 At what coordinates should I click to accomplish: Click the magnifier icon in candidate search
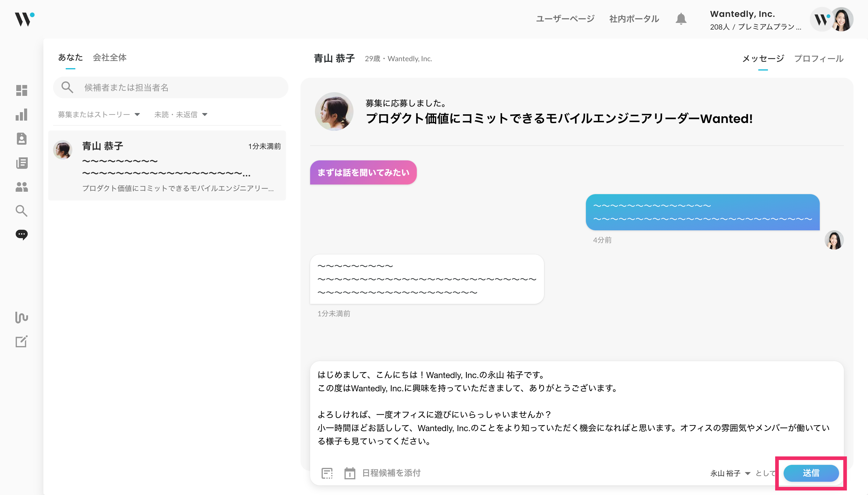click(x=67, y=87)
